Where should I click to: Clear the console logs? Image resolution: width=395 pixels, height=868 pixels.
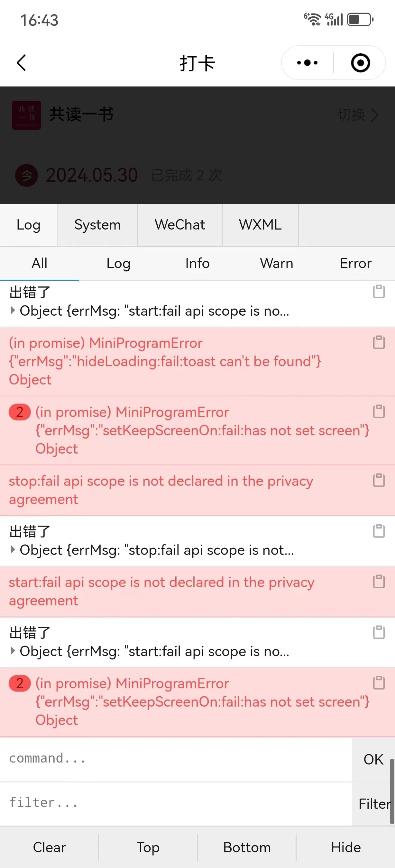[x=49, y=847]
